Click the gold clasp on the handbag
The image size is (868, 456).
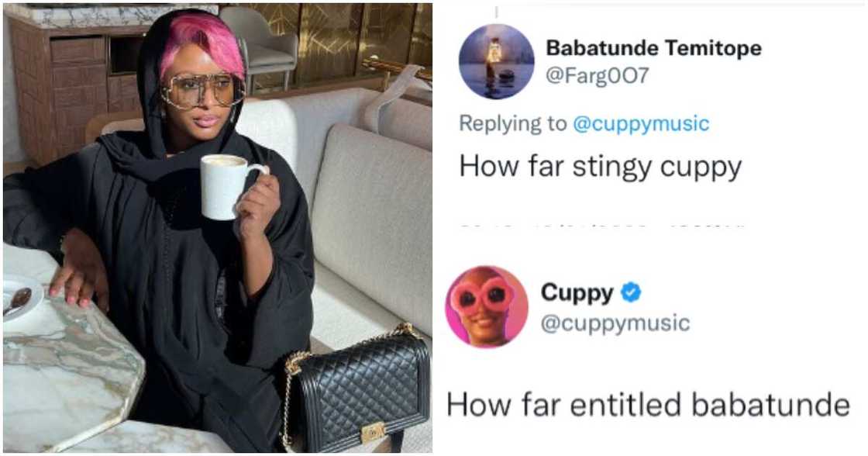[x=373, y=433]
